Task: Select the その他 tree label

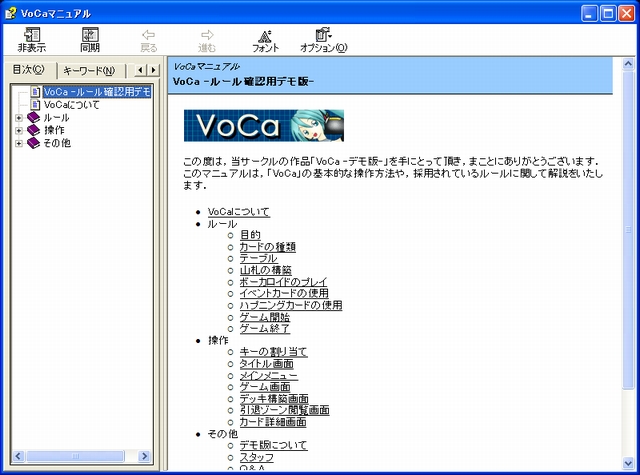Action: point(57,143)
